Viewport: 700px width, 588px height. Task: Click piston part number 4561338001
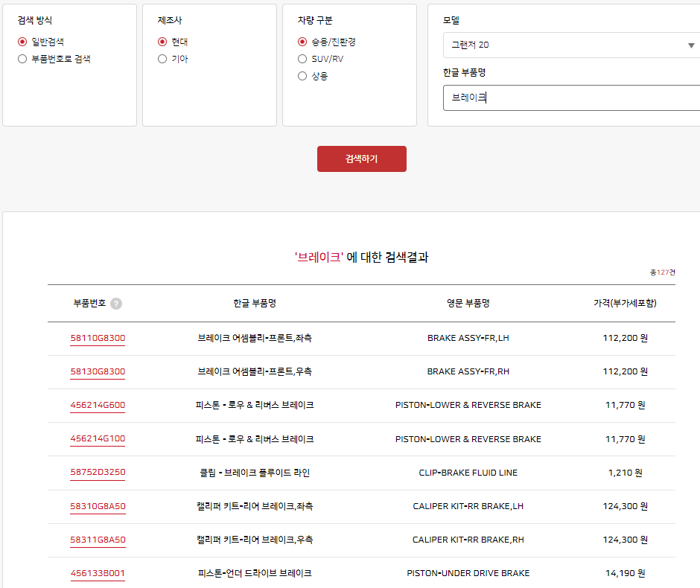(x=98, y=573)
